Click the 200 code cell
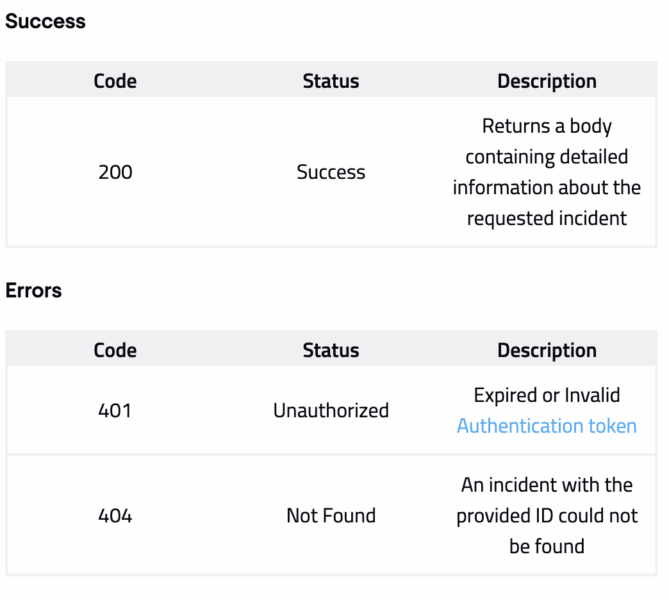This screenshot has height=600, width=669. click(115, 172)
